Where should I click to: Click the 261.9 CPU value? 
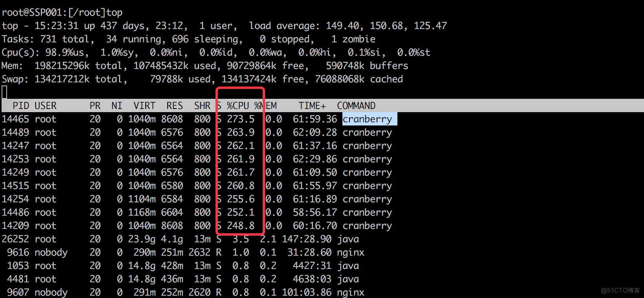241,159
